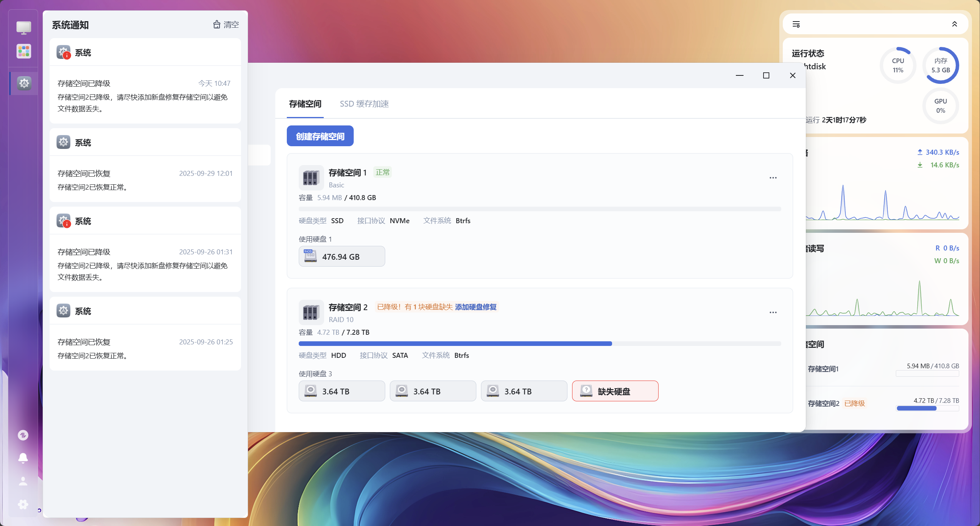Click the widget filter settings icon
980x526 pixels.
(x=796, y=25)
